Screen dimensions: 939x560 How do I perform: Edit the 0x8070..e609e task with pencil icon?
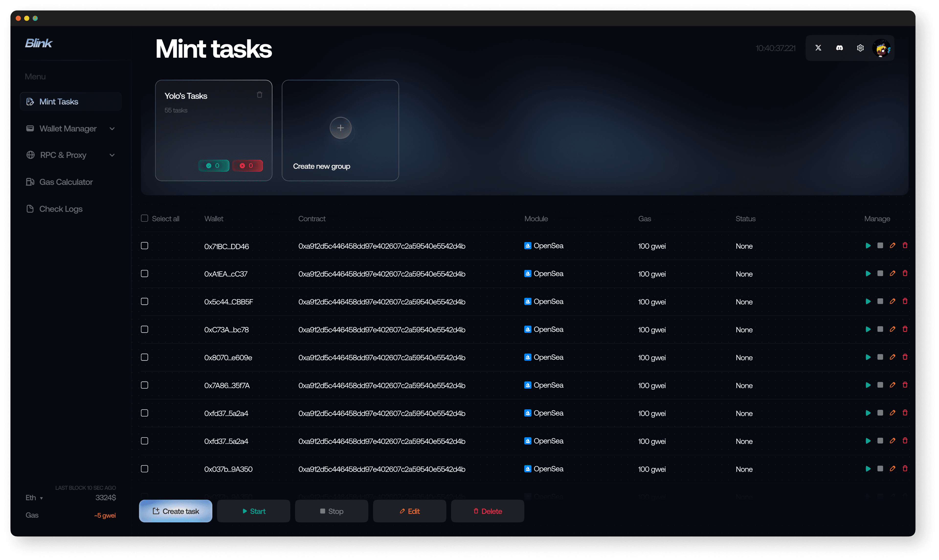click(x=892, y=357)
